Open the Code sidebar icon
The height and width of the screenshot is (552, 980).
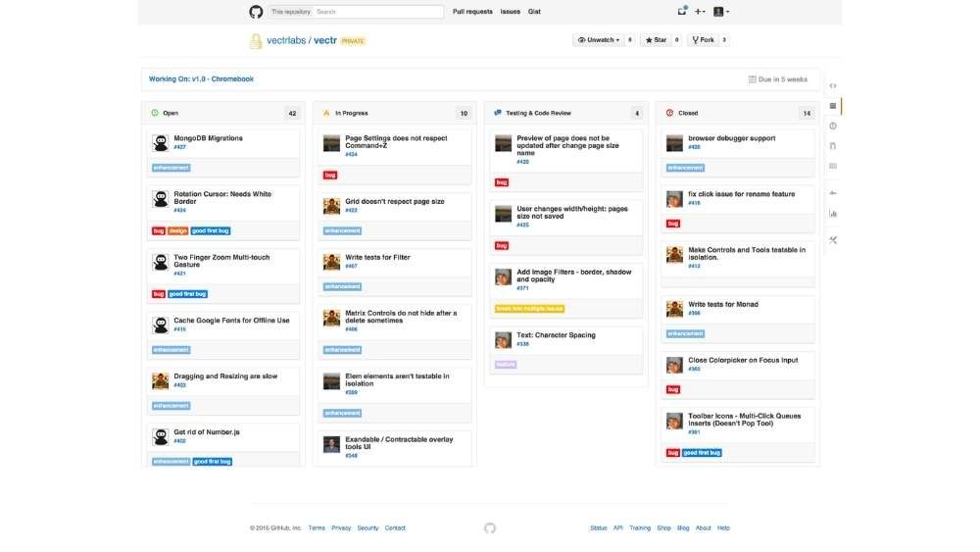pyautogui.click(x=832, y=85)
